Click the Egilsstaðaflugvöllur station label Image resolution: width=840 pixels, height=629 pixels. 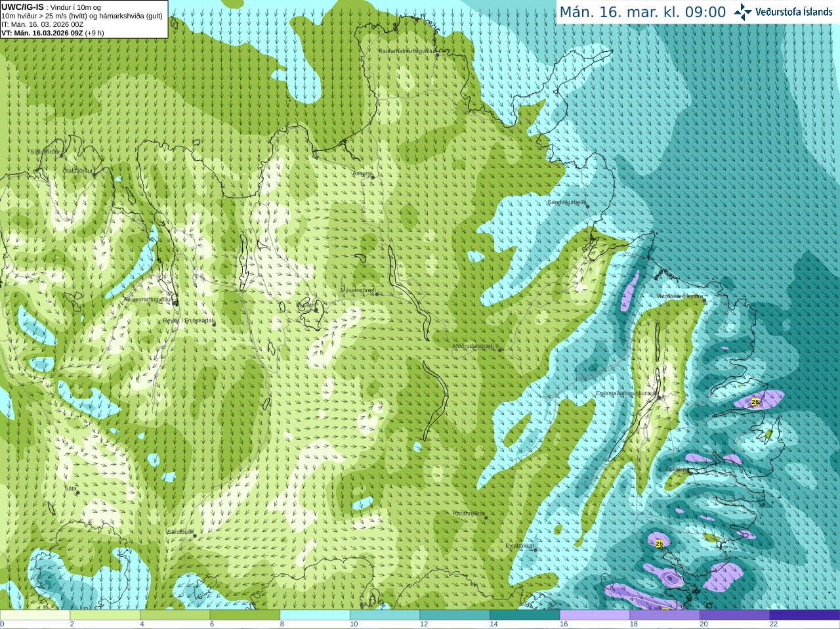click(626, 393)
